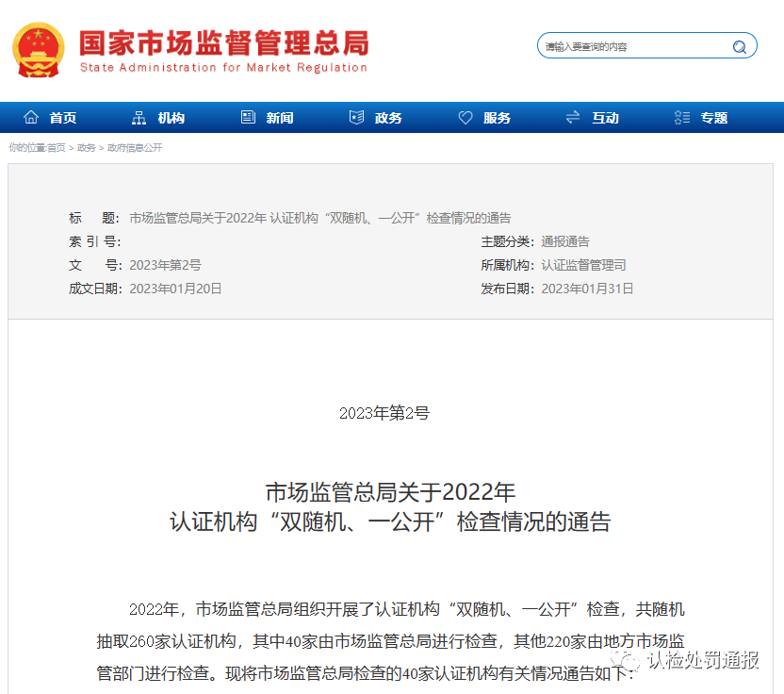Click the heading line 认证机构“双随机、一公开”检查情况的通告
The image size is (784, 694).
tap(390, 521)
